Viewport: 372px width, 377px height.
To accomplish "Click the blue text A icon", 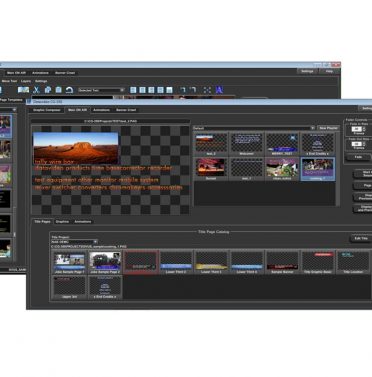I will [x=219, y=90].
